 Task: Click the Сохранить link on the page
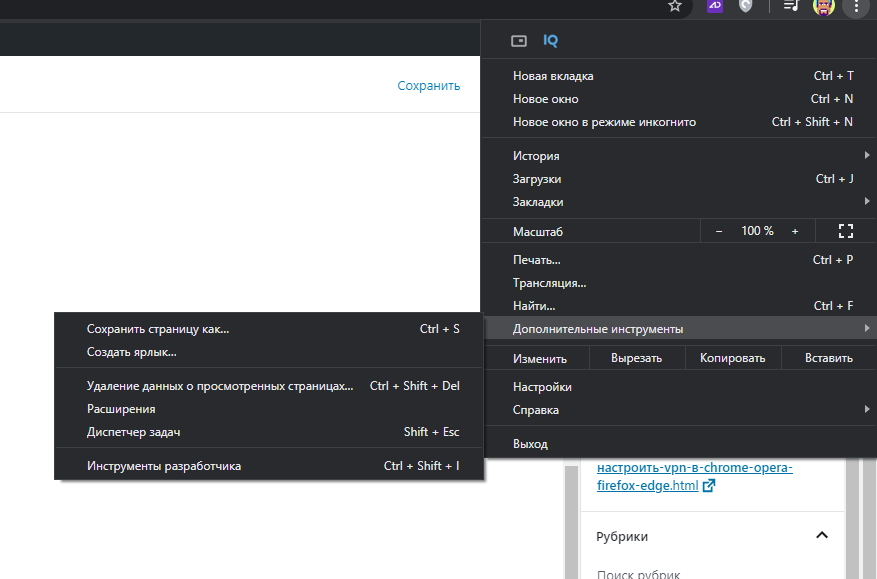(x=428, y=86)
